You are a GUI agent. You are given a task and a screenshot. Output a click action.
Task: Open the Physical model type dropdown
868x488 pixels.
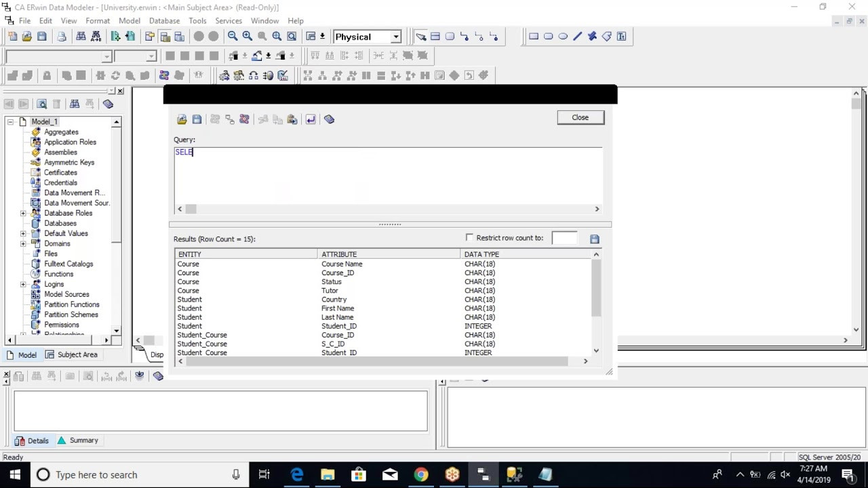396,37
